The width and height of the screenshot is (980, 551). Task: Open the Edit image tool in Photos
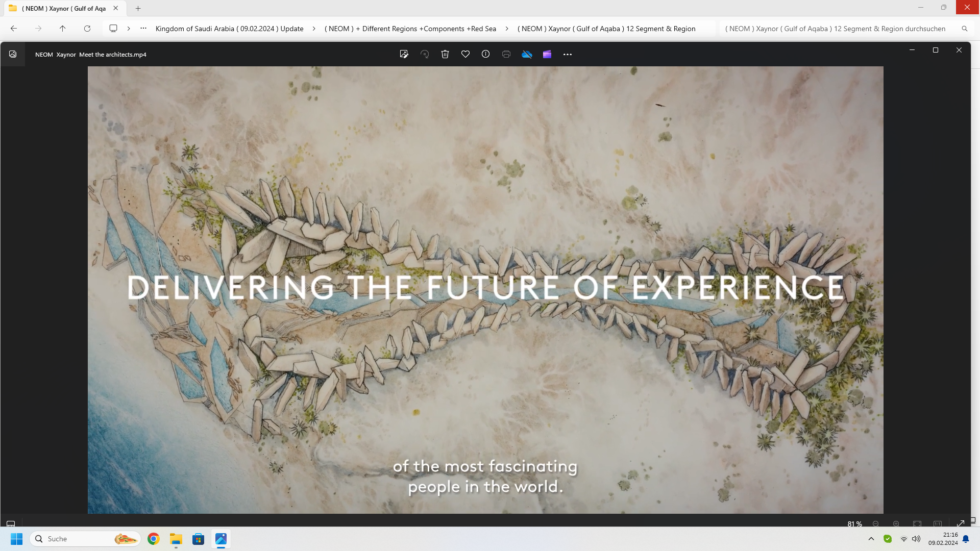tap(404, 54)
